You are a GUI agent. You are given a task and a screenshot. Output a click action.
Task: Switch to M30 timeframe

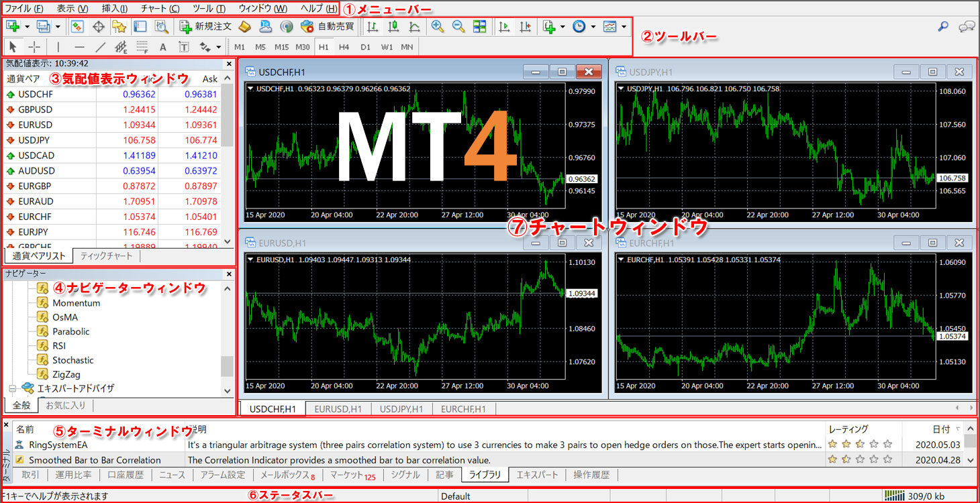(303, 47)
